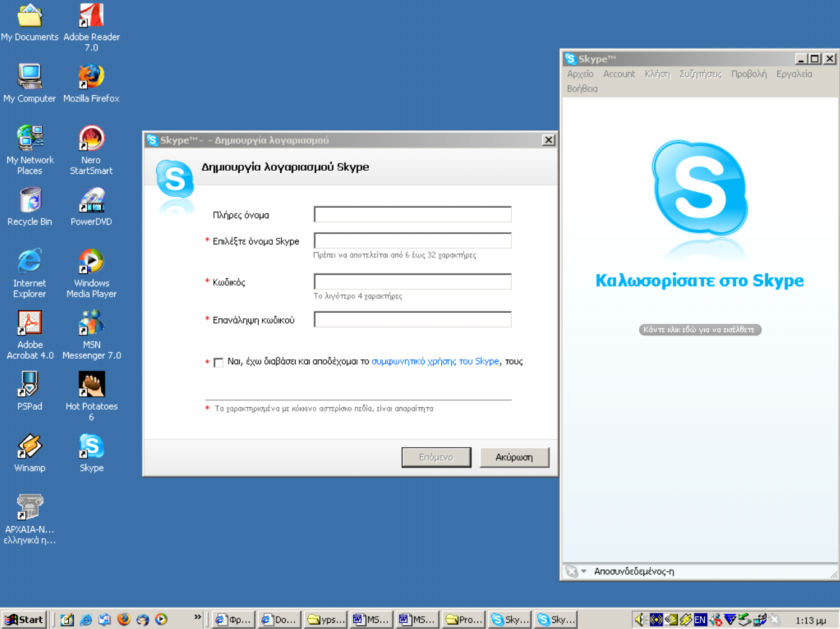
Task: Click the Ακύρωση button
Action: (514, 457)
